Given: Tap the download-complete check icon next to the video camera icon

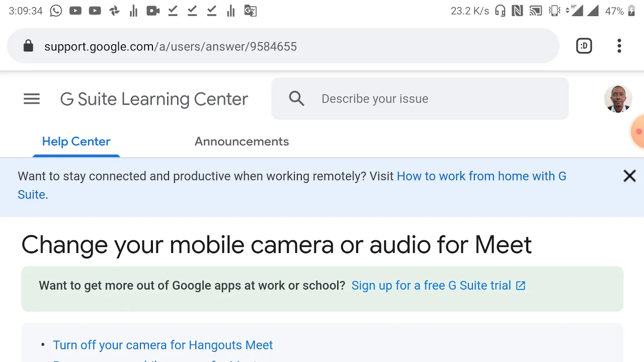Looking at the screenshot, I should (173, 11).
